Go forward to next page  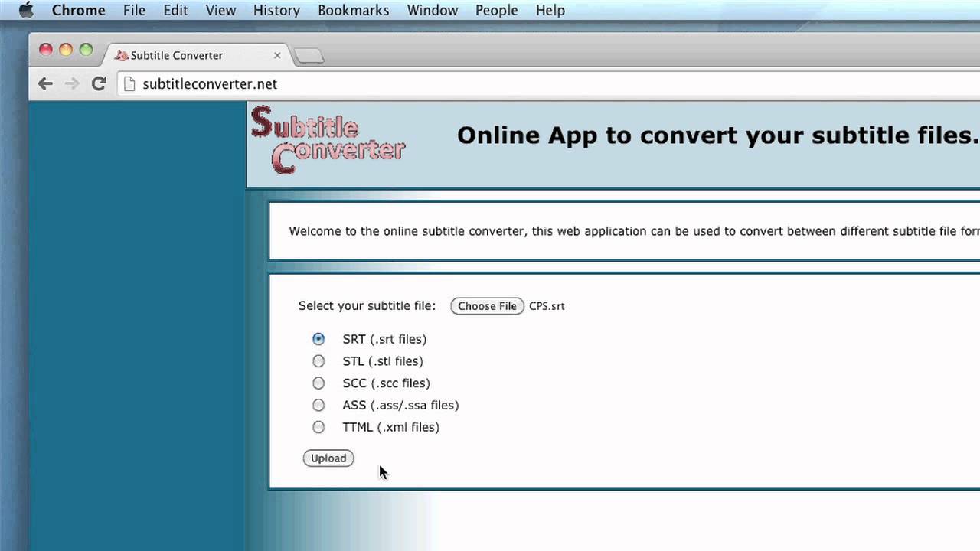[x=72, y=84]
